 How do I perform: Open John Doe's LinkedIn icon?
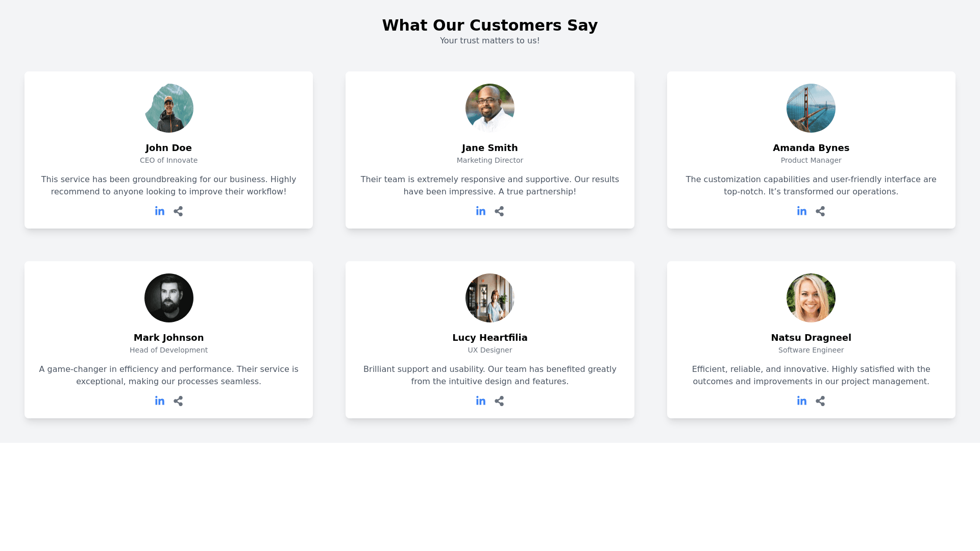point(160,211)
